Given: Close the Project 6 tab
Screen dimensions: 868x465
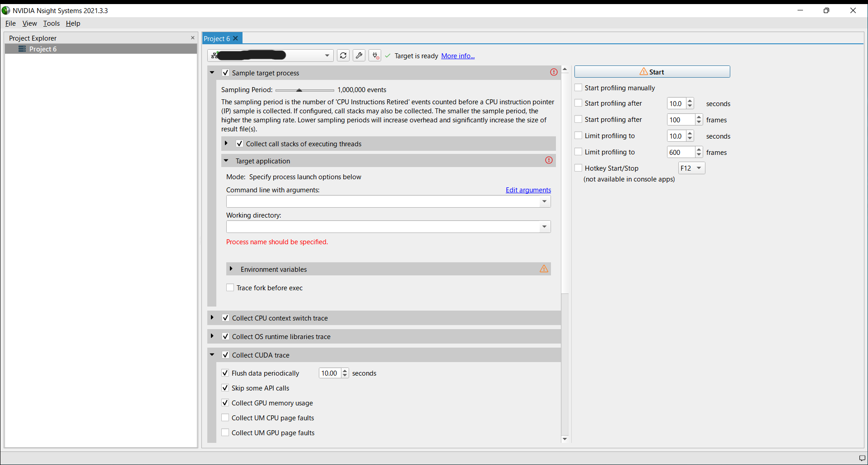Looking at the screenshot, I should (235, 38).
